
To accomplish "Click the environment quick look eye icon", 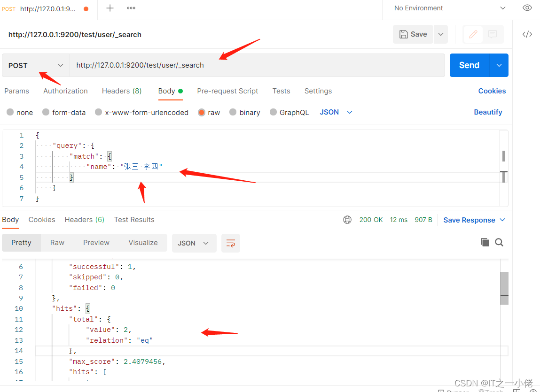I will coord(527,8).
